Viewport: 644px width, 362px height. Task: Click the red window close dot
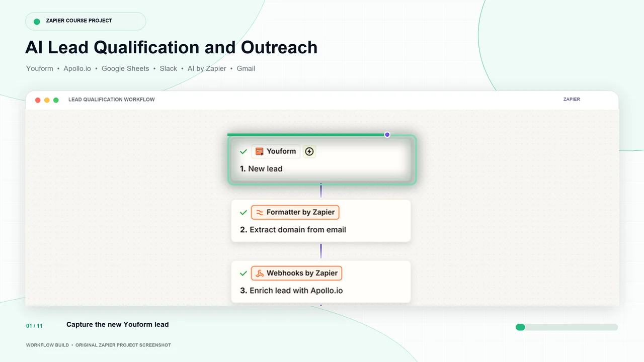click(38, 100)
